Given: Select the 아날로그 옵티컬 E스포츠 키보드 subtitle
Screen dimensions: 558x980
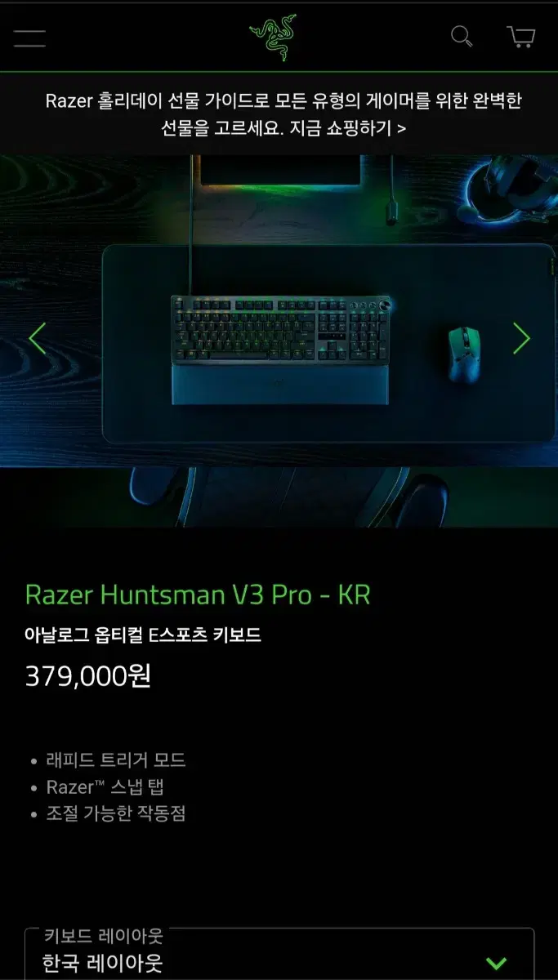Looking at the screenshot, I should [x=143, y=635].
